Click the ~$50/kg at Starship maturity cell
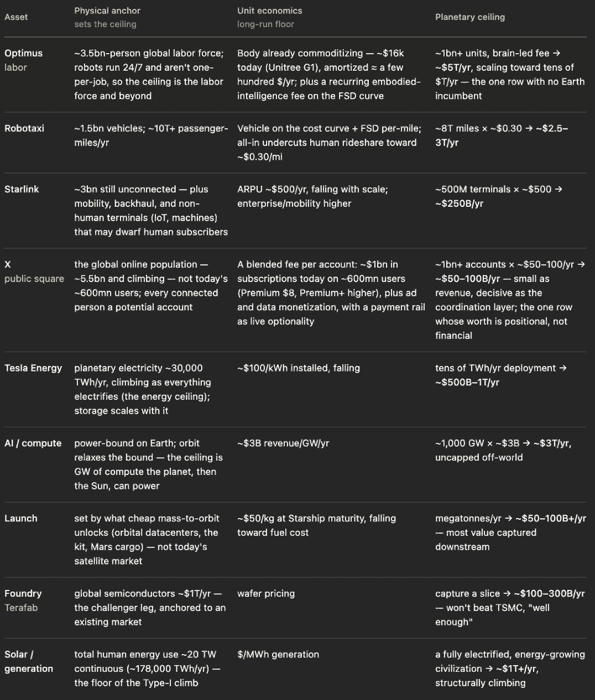The width and height of the screenshot is (595, 700). (317, 526)
